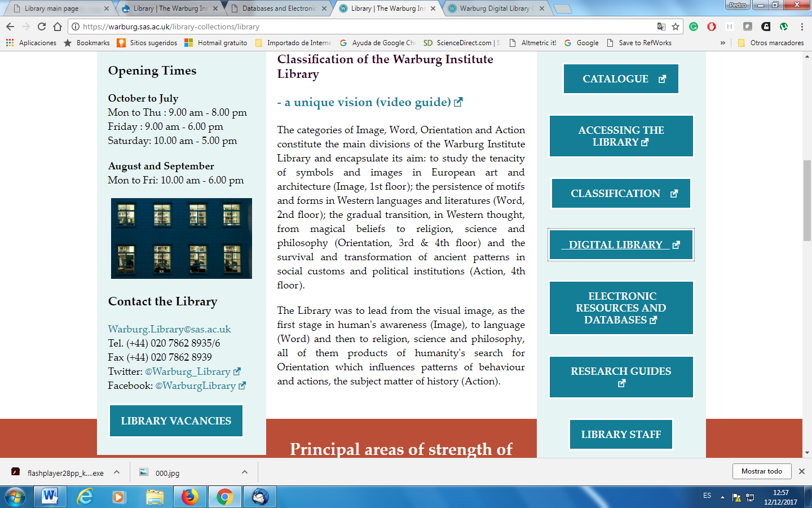Open Twitter @Warburg_Library link
Viewport: 812px width, 508px height.
click(x=193, y=371)
